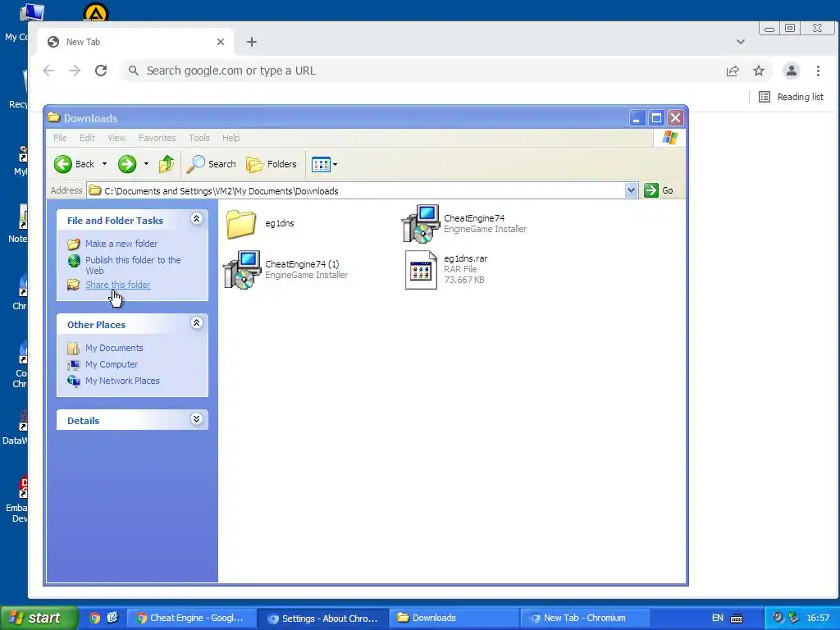Viewport: 840px width, 630px height.
Task: Open the Help menu
Action: point(231,138)
